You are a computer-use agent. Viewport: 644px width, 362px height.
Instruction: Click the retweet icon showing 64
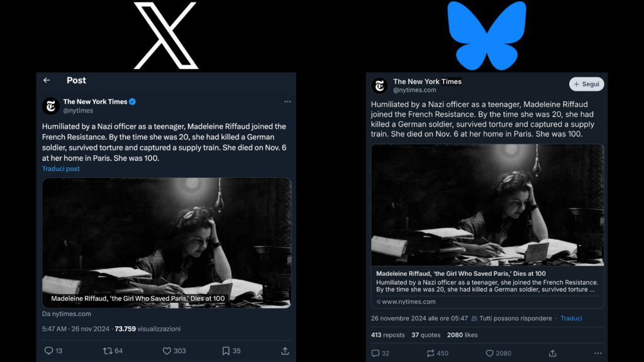(108, 351)
